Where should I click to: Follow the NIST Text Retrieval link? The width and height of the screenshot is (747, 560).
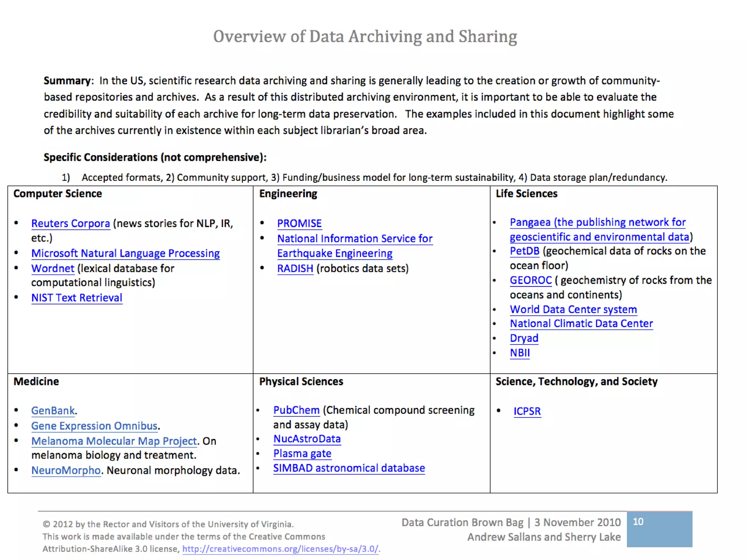point(77,298)
